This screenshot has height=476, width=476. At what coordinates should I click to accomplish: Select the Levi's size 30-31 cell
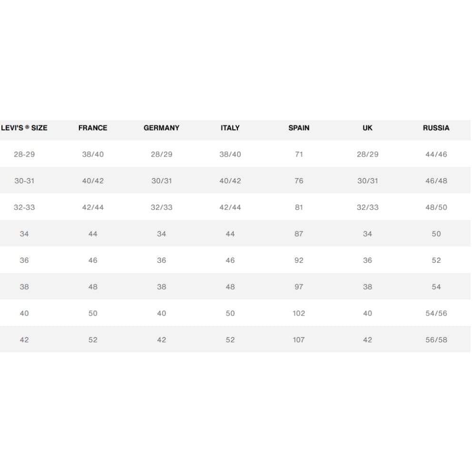(24, 181)
